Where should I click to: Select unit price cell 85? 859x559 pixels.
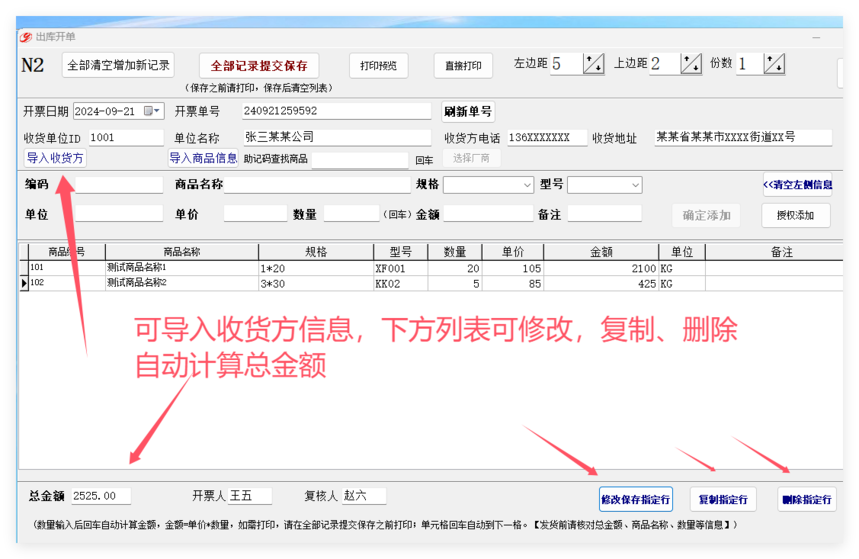pyautogui.click(x=513, y=283)
